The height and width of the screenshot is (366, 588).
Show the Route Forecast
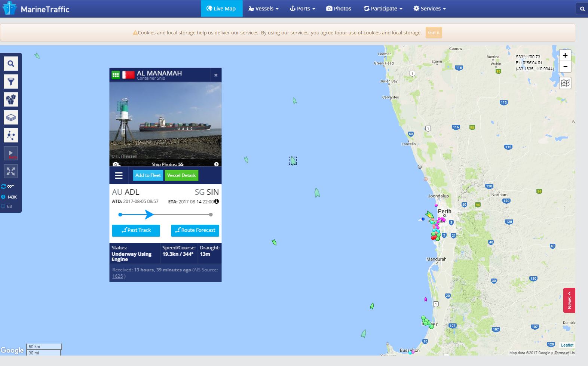click(x=195, y=230)
